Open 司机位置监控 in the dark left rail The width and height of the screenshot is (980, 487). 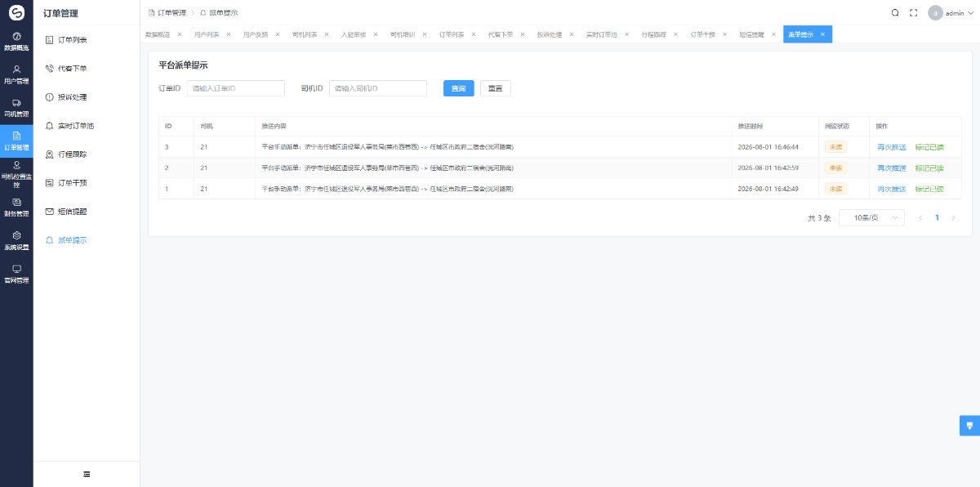16,175
